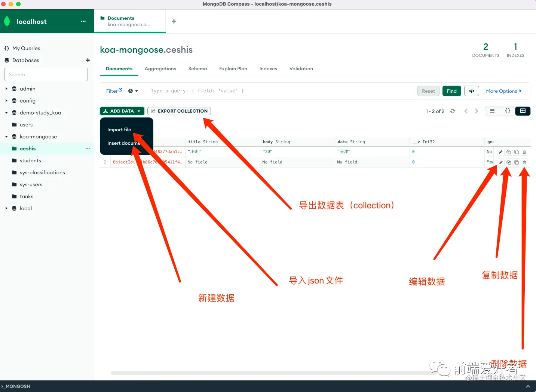Edit the document titled 小明
Viewport: 536px width, 392px height.
coord(501,152)
